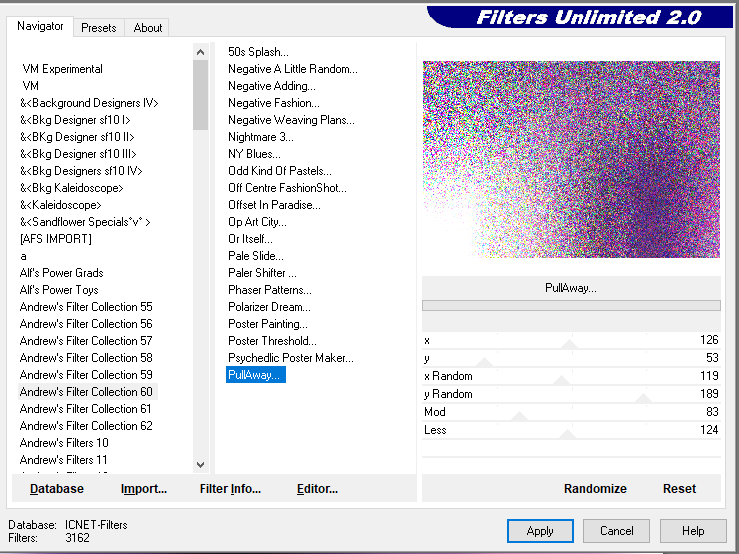Select Andrew's Filter Collection 61
The height and width of the screenshot is (554, 739).
coord(86,409)
